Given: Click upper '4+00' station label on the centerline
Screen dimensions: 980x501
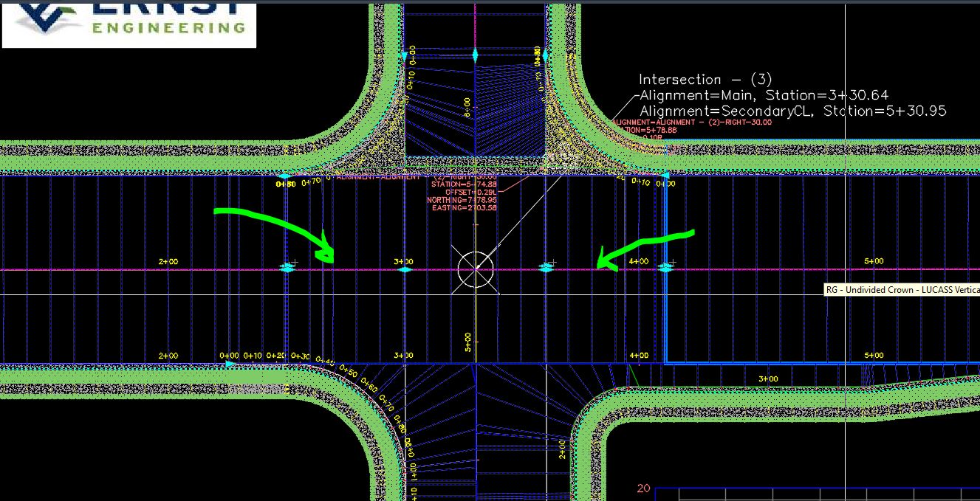Looking at the screenshot, I should click(638, 261).
